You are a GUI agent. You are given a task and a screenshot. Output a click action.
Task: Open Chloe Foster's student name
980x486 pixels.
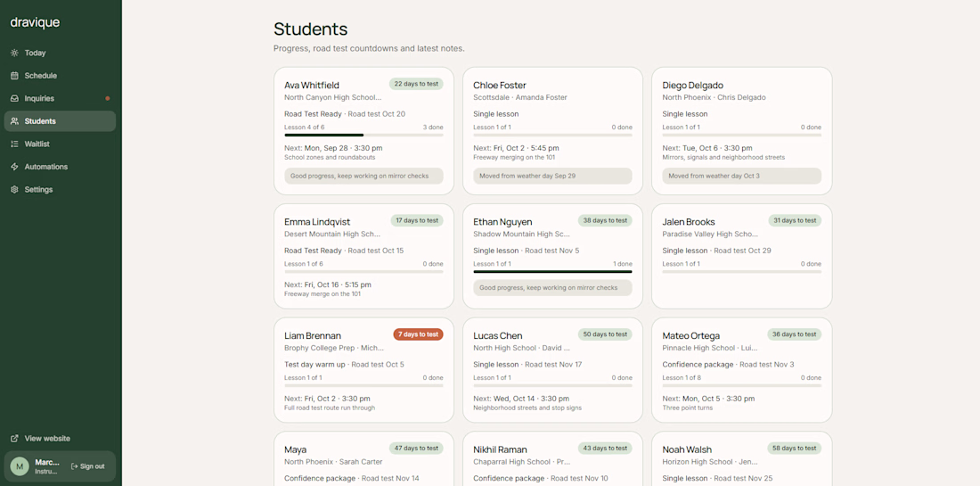(500, 85)
